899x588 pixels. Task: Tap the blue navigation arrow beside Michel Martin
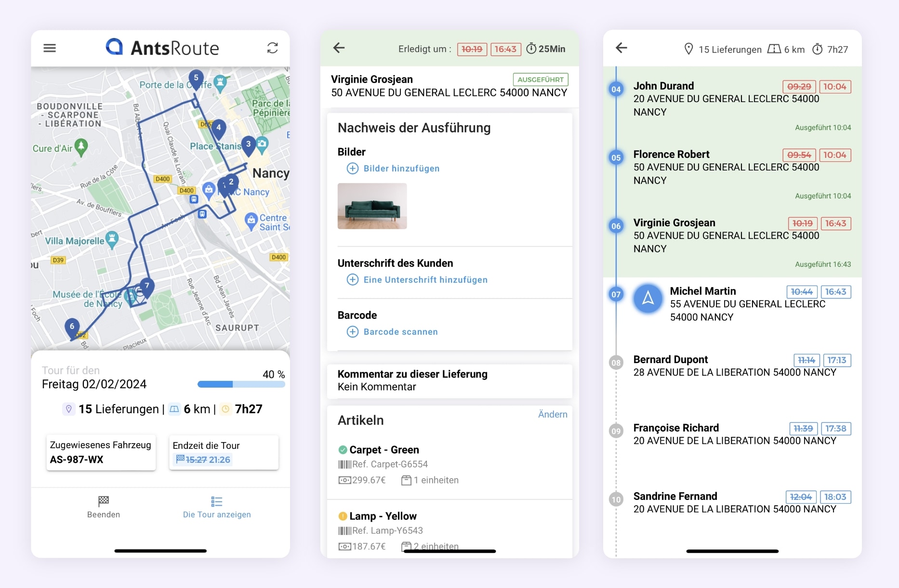(x=648, y=299)
